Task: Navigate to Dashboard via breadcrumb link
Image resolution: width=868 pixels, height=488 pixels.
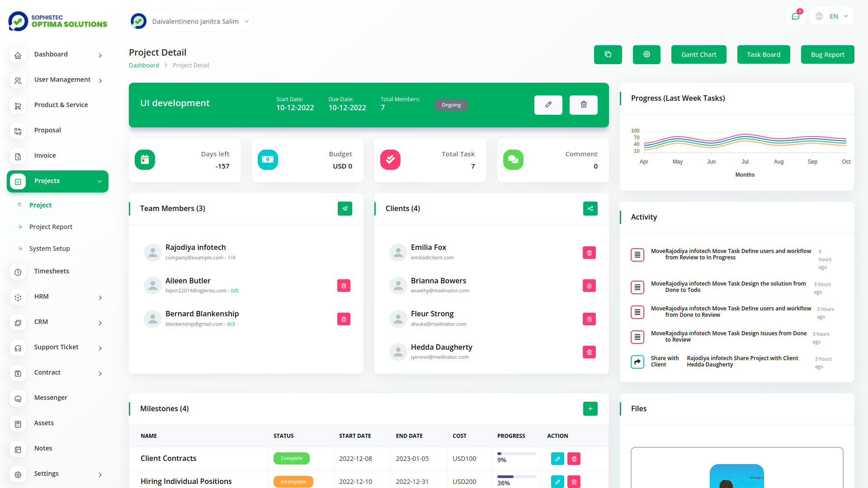Action: pos(144,65)
